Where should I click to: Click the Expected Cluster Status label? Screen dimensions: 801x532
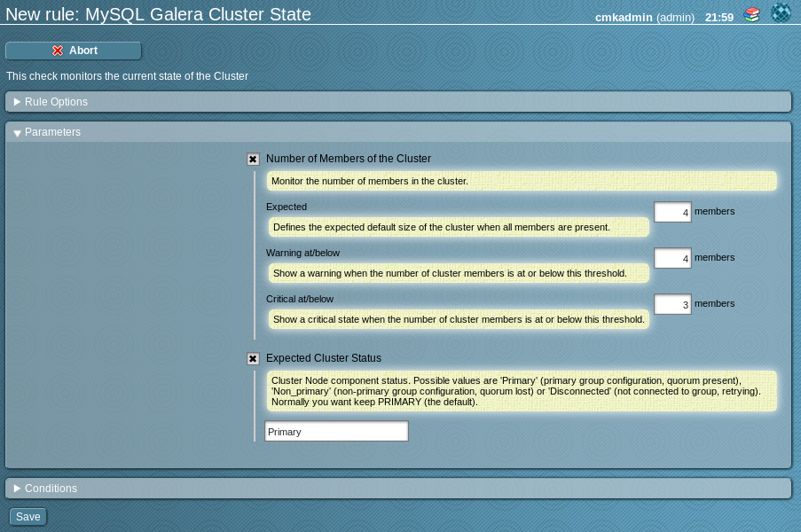324,358
